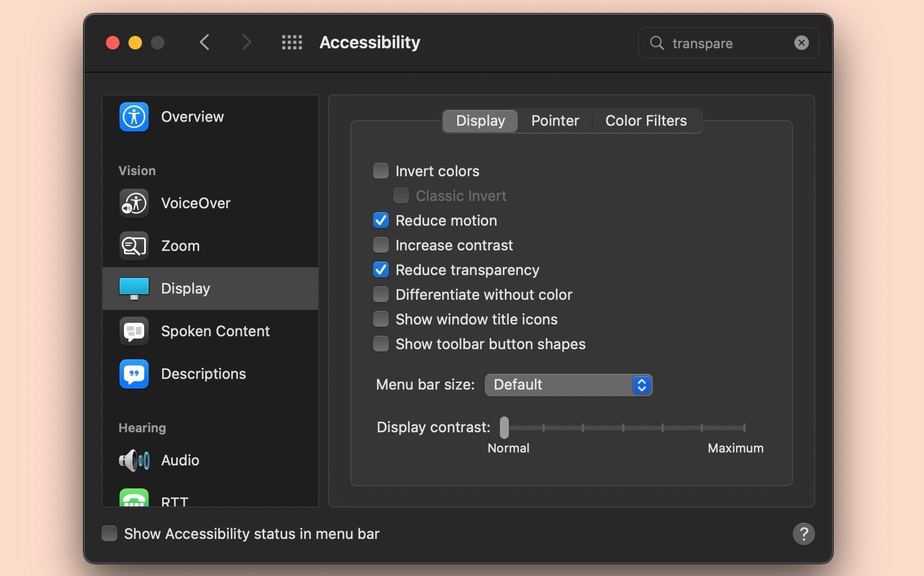The width and height of the screenshot is (924, 576).
Task: Click the search field containing transpare
Action: [724, 43]
